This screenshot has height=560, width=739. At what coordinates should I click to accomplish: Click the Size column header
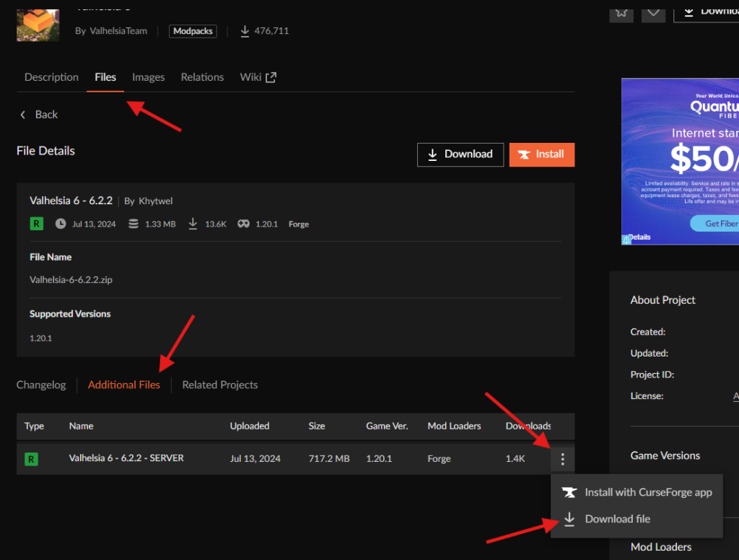317,426
